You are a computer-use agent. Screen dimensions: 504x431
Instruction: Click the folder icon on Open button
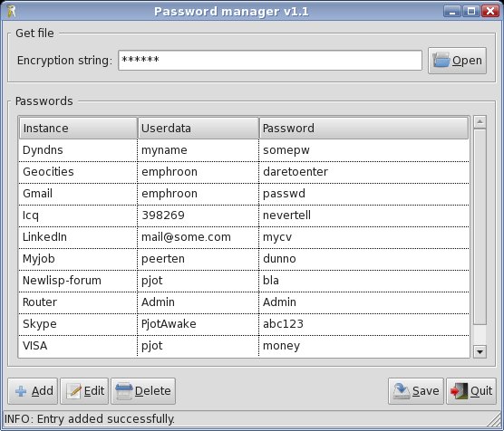[x=441, y=60]
